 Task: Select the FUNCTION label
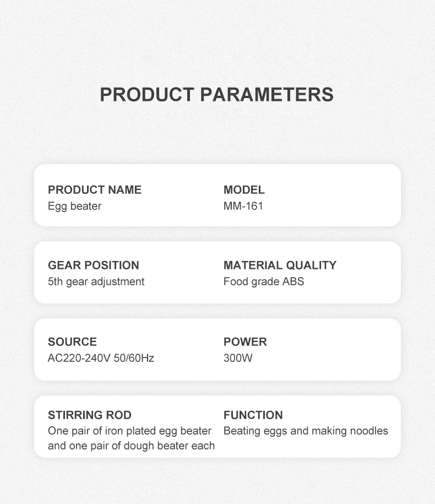pyautogui.click(x=253, y=415)
